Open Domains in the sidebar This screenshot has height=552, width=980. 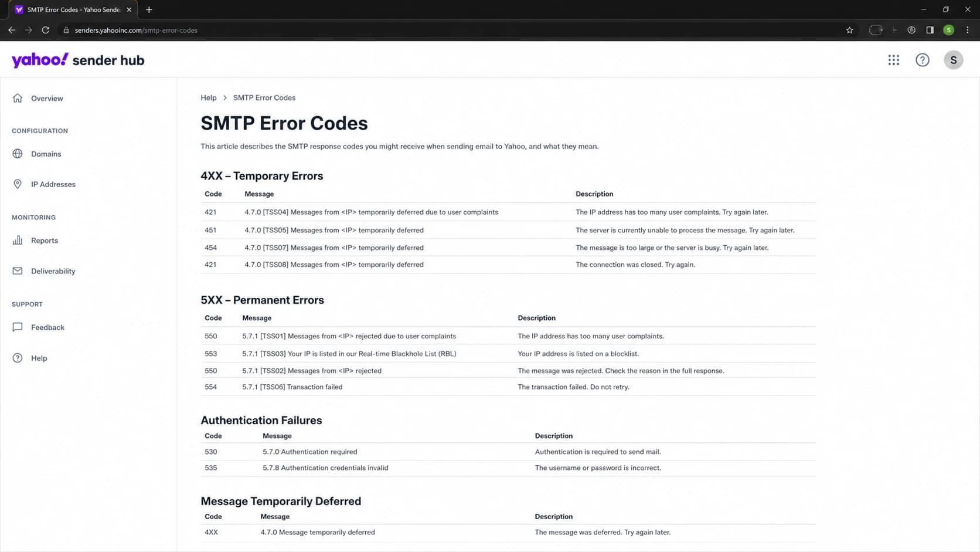pyautogui.click(x=46, y=154)
